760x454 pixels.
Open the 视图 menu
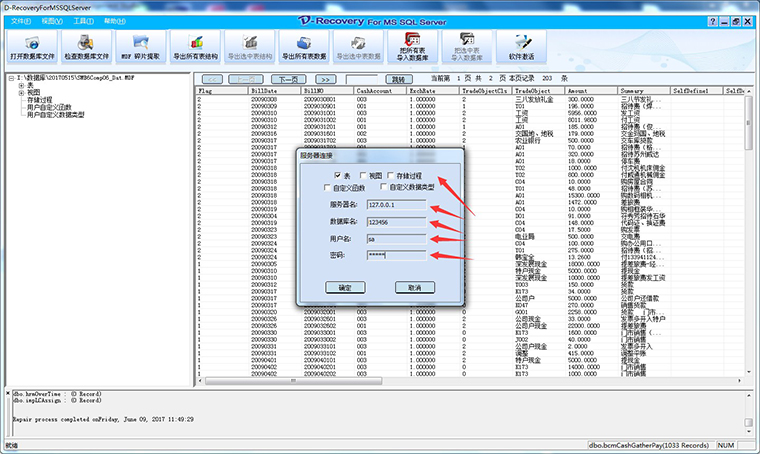pos(52,21)
